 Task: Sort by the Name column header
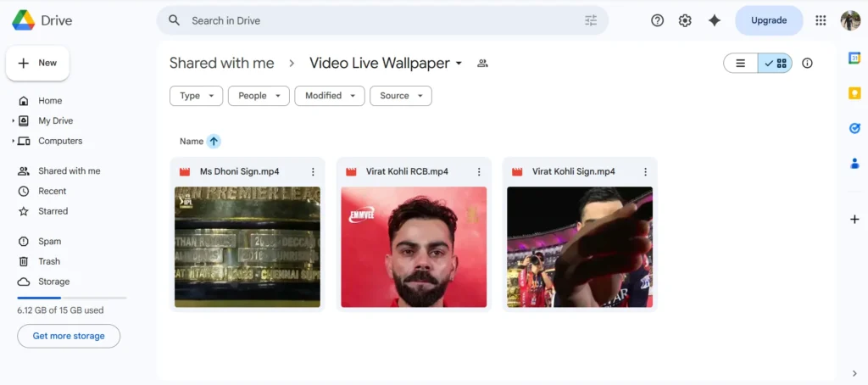(x=192, y=142)
